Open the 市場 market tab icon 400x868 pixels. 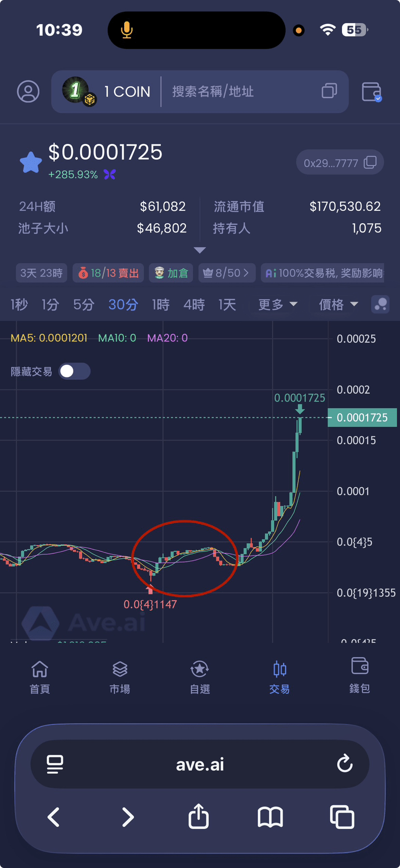pyautogui.click(x=120, y=669)
